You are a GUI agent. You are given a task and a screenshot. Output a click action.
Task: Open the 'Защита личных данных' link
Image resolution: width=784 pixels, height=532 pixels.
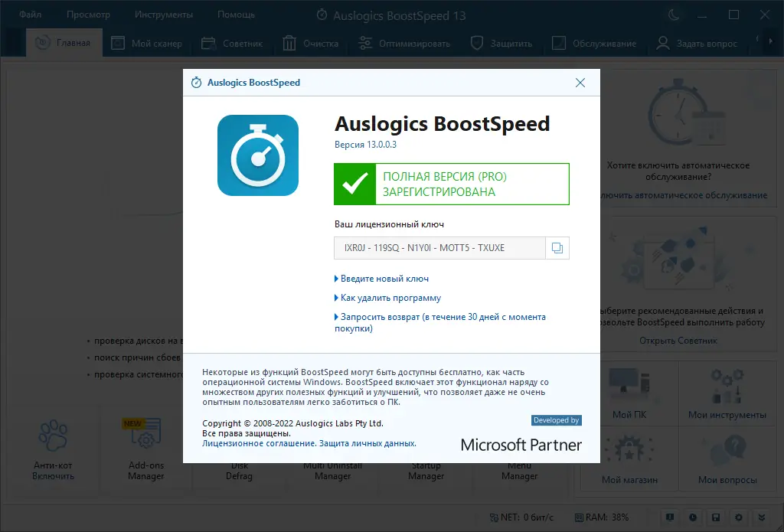click(x=367, y=443)
